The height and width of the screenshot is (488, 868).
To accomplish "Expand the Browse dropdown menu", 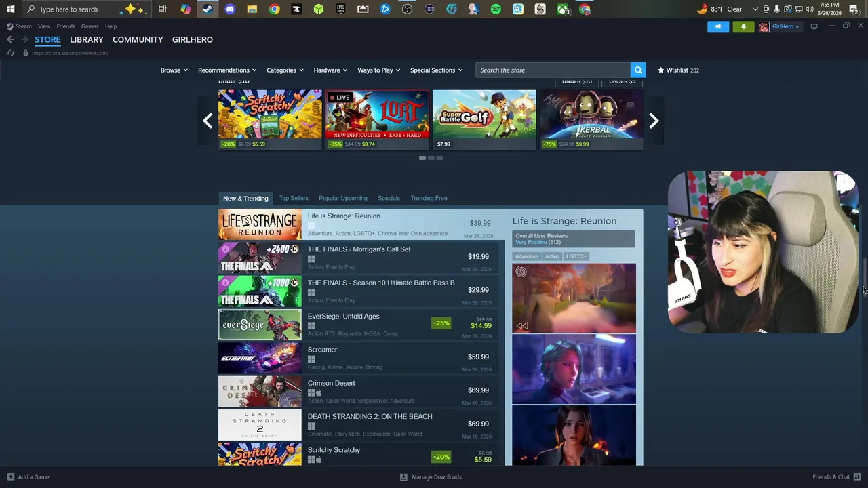I will pyautogui.click(x=174, y=70).
